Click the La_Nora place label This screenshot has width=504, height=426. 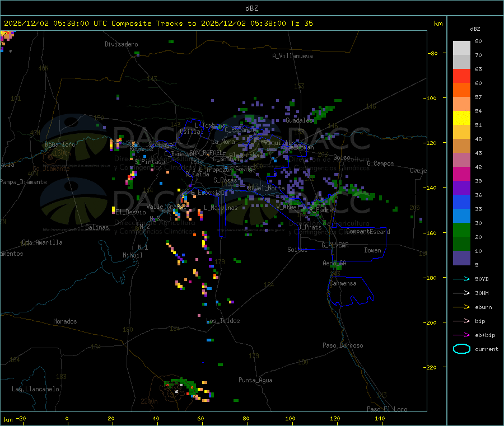[x=223, y=142]
